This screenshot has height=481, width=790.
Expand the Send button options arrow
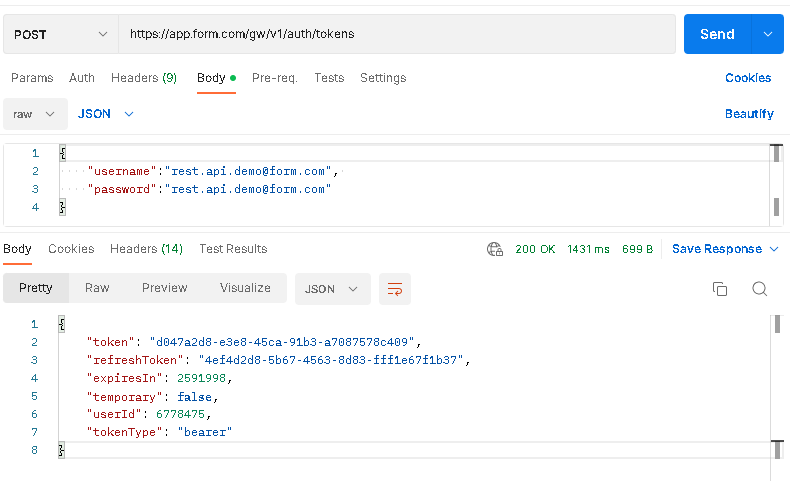point(767,34)
